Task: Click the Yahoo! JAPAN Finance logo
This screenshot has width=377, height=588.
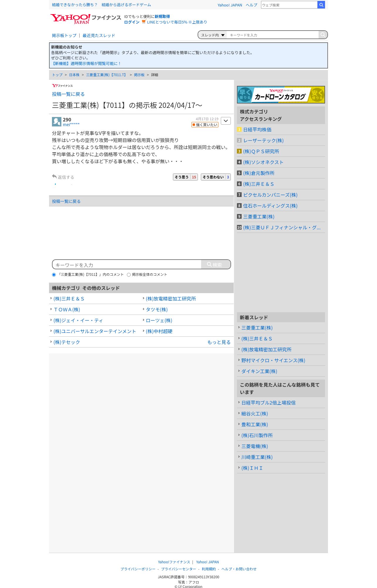Action: coord(85,19)
